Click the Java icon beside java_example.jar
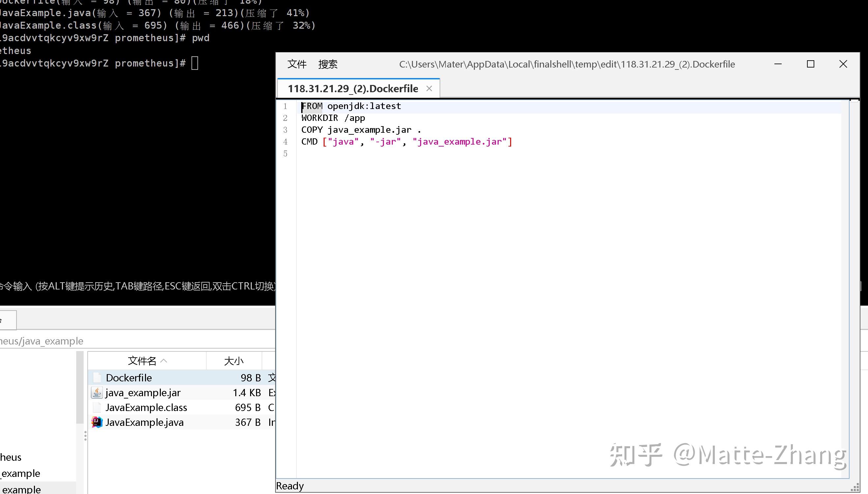The width and height of the screenshot is (868, 494). 97,393
